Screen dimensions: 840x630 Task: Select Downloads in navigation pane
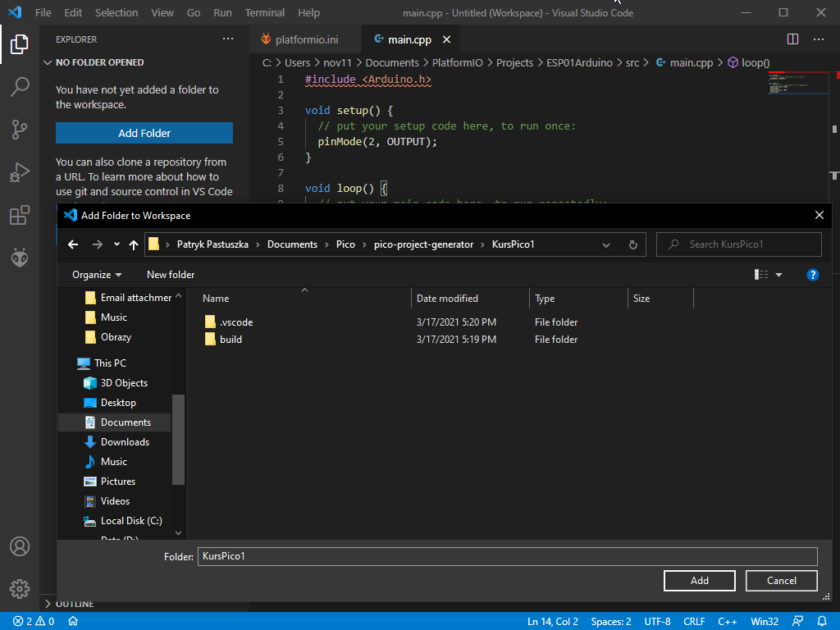pos(125,442)
